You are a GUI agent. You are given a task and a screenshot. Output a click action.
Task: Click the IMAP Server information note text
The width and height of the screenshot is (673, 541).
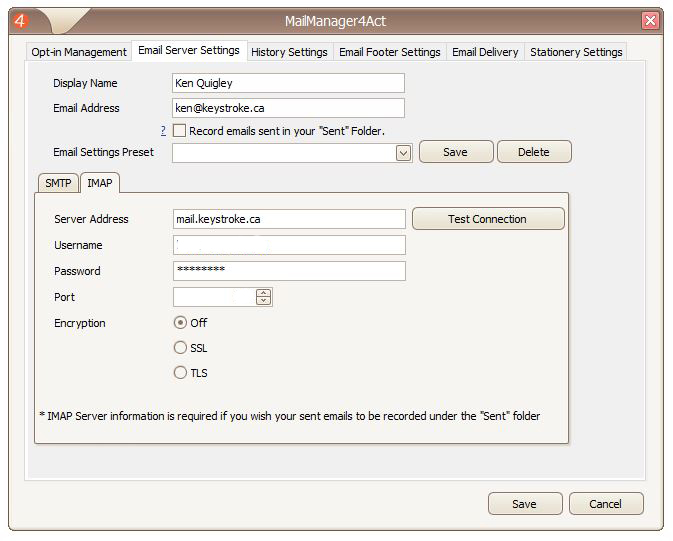coord(290,416)
